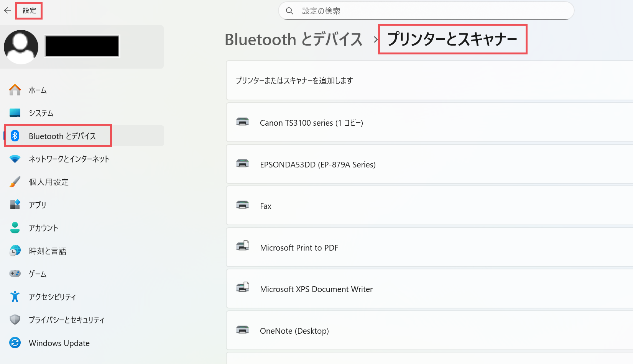This screenshot has height=364, width=633.
Task: Click the Bluetooth icon in the sidebar
Action: pyautogui.click(x=15, y=136)
